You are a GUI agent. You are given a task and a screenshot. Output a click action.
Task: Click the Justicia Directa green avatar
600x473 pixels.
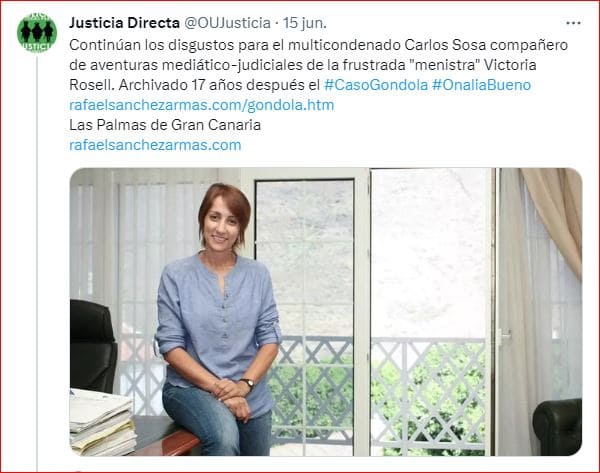(x=37, y=33)
